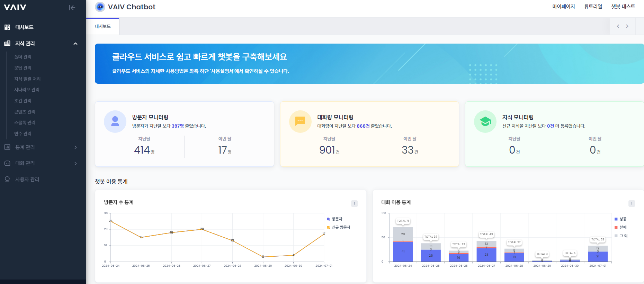Click the VAIV Chatbot robot icon

point(100,7)
